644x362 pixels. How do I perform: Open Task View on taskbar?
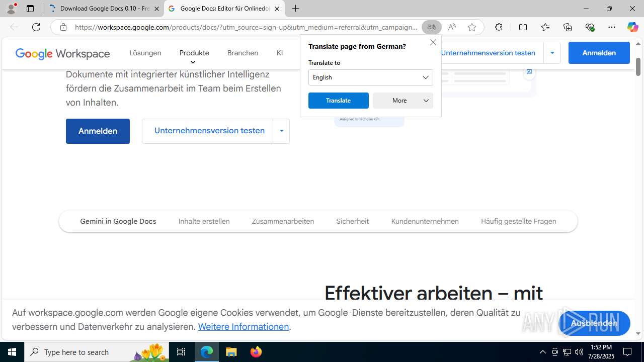tap(181, 352)
